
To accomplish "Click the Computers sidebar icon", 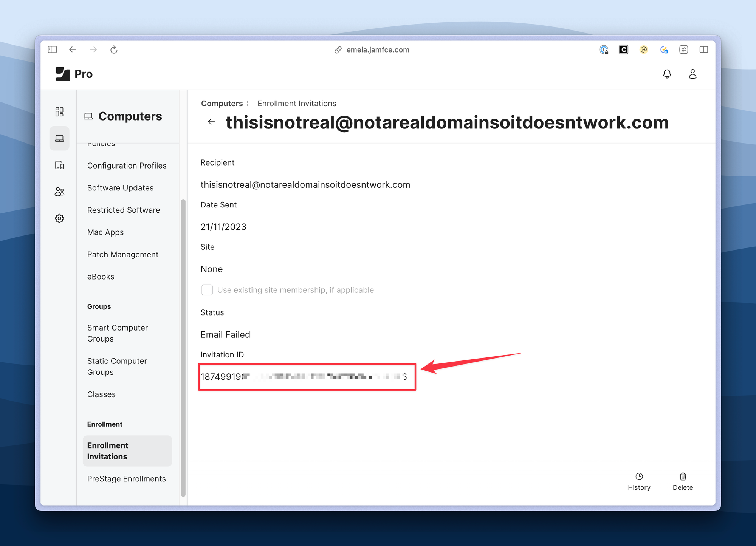I will [59, 138].
